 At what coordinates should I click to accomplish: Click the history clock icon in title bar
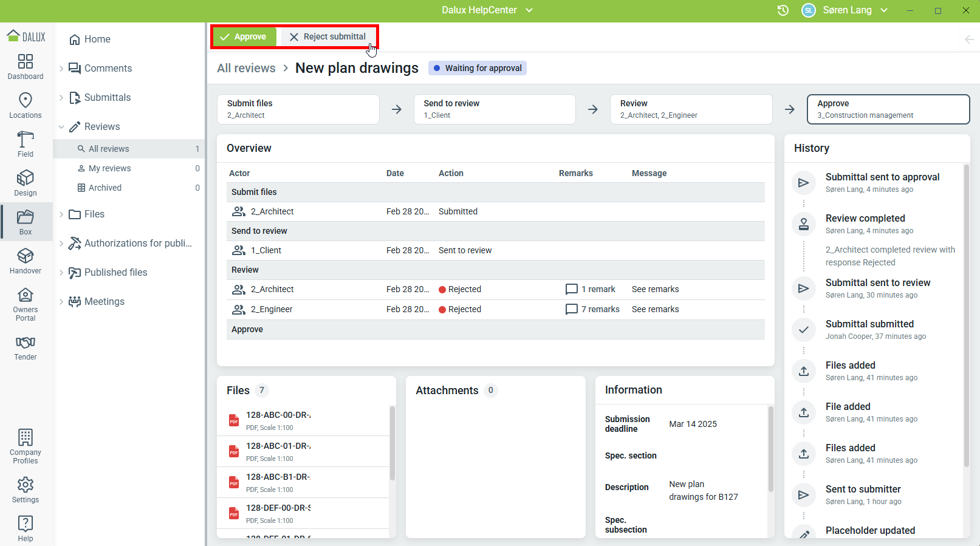[783, 10]
